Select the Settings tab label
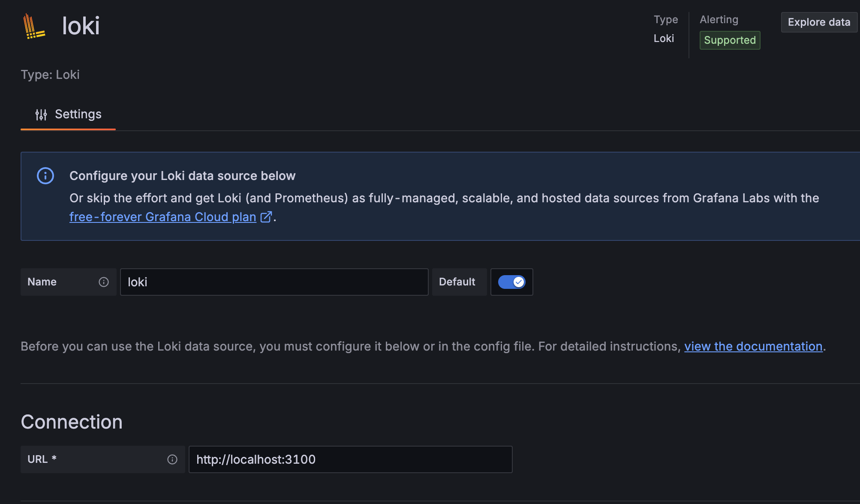This screenshot has width=860, height=504. (78, 114)
